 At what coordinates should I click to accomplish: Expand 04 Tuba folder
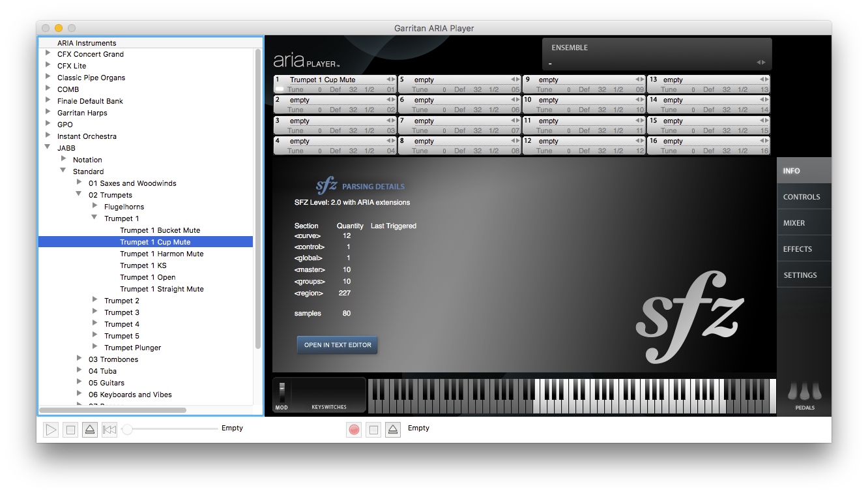[80, 370]
